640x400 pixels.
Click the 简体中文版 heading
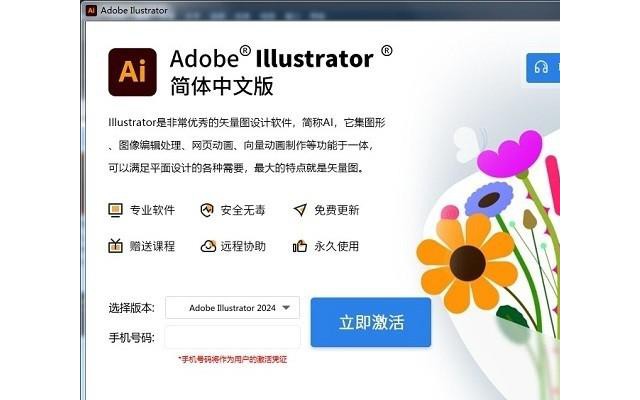tap(222, 86)
